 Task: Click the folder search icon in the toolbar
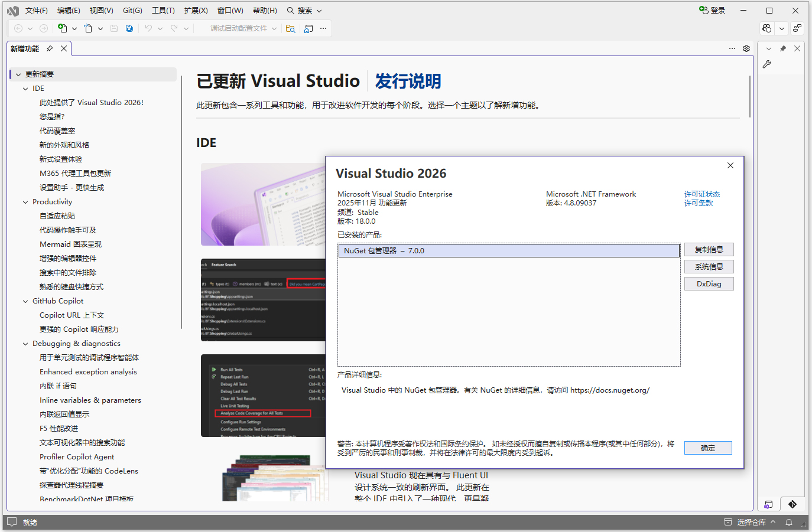point(291,28)
